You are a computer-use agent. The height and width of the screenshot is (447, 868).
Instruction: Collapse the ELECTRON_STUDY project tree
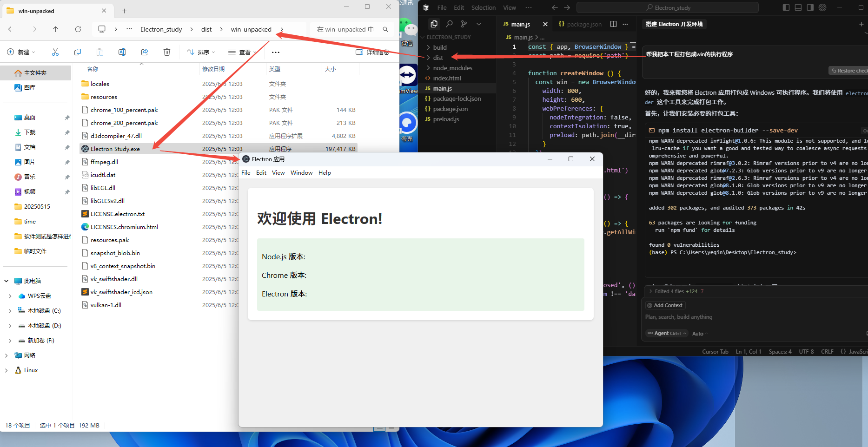click(422, 37)
